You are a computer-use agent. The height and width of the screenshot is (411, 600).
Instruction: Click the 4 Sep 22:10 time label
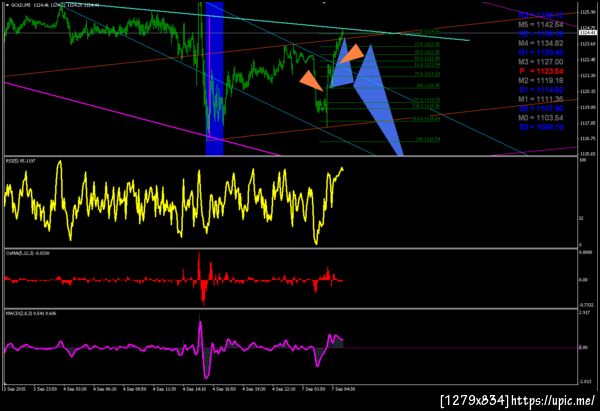(284, 389)
